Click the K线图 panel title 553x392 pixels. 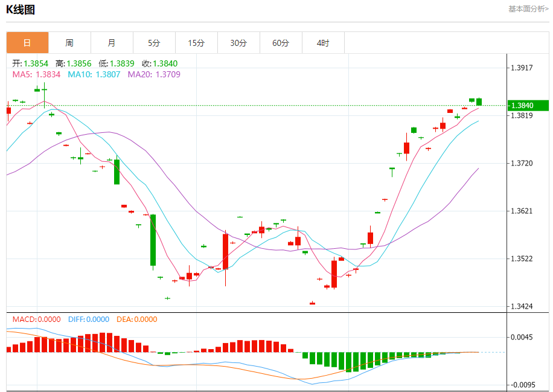pyautogui.click(x=21, y=10)
